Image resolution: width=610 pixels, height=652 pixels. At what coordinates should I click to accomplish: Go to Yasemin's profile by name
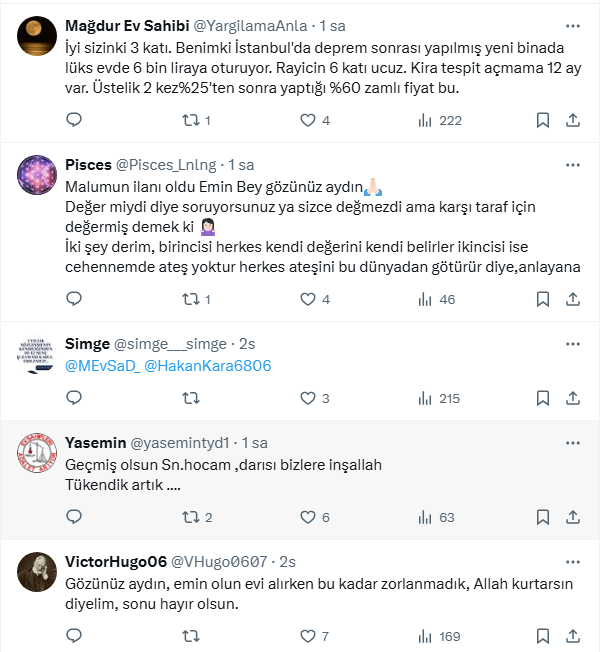click(95, 442)
